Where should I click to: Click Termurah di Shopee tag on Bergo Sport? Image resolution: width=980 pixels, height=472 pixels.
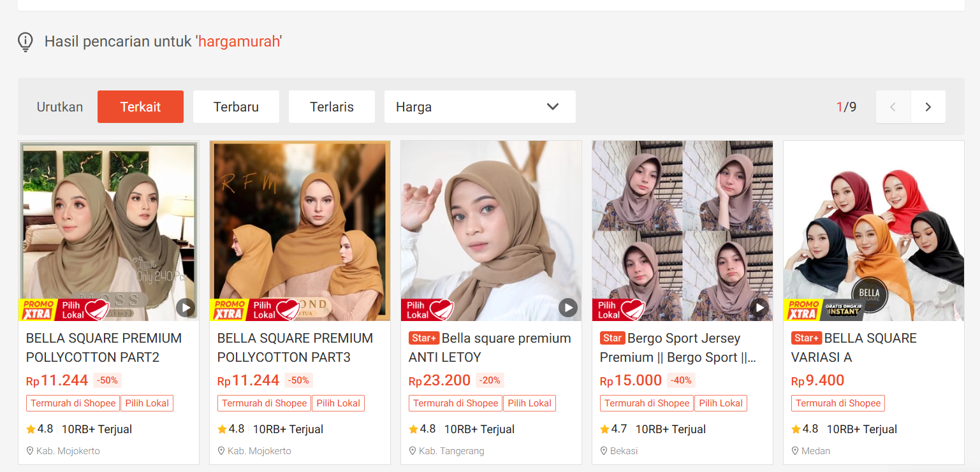click(x=647, y=403)
